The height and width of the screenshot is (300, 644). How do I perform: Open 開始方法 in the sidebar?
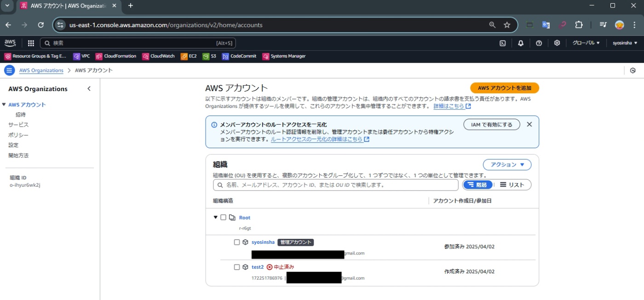coord(18,156)
